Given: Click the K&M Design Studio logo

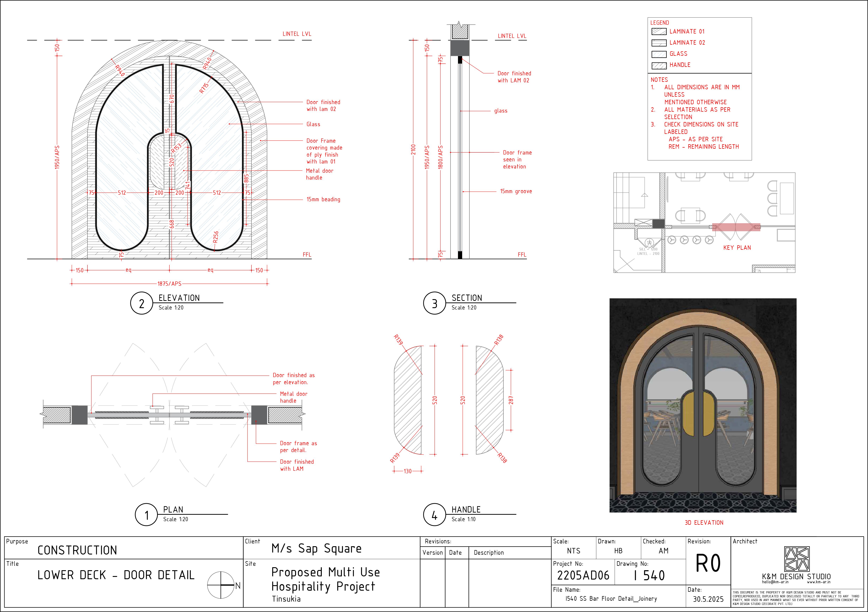Looking at the screenshot, I should (797, 559).
